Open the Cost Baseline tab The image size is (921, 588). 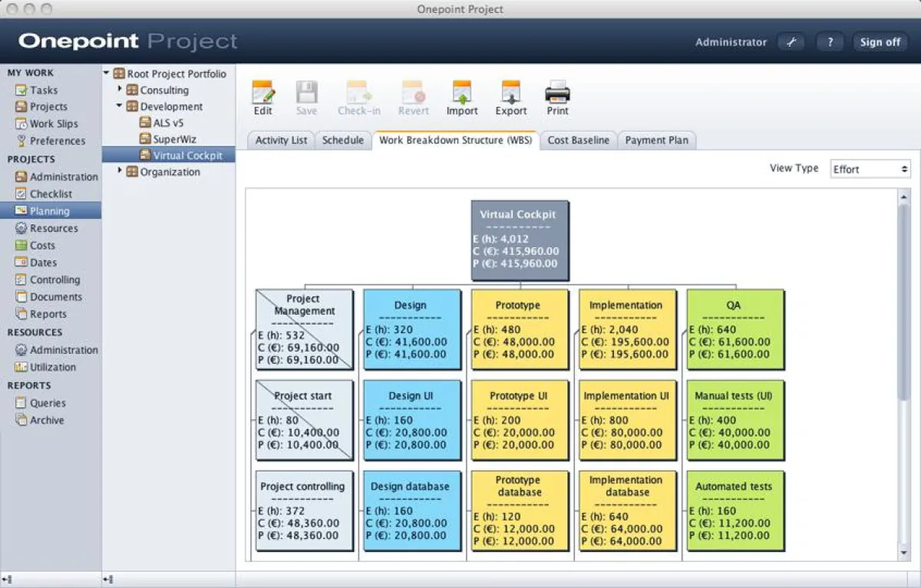[x=578, y=140]
